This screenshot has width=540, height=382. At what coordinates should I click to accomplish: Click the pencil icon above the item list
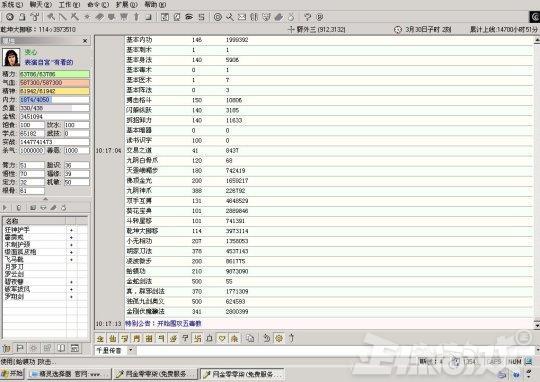point(53,208)
